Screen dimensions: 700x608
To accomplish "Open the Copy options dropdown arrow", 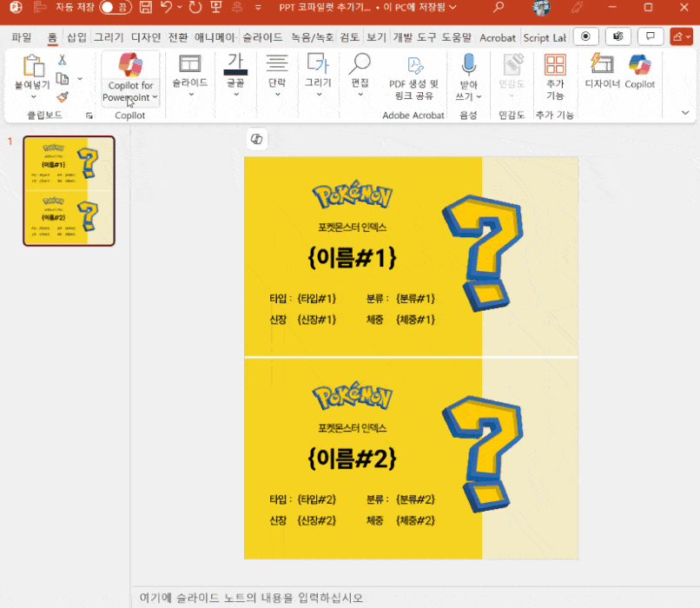I will pyautogui.click(x=81, y=78).
